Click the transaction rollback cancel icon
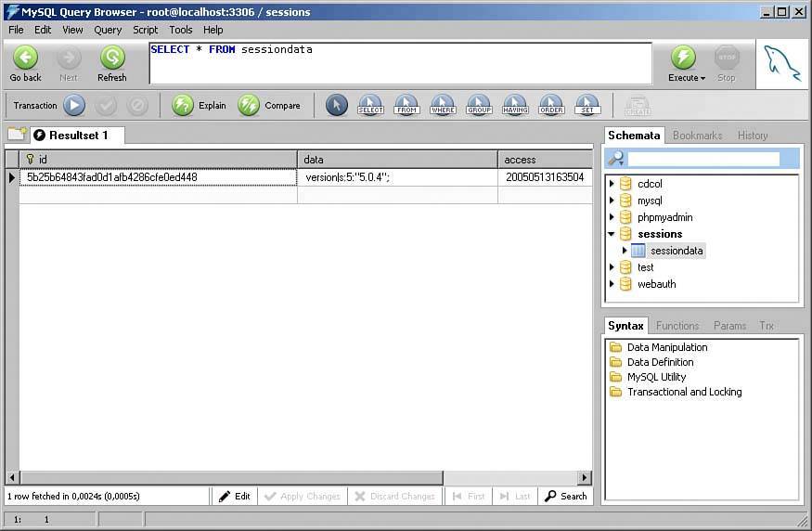 pyautogui.click(x=137, y=105)
